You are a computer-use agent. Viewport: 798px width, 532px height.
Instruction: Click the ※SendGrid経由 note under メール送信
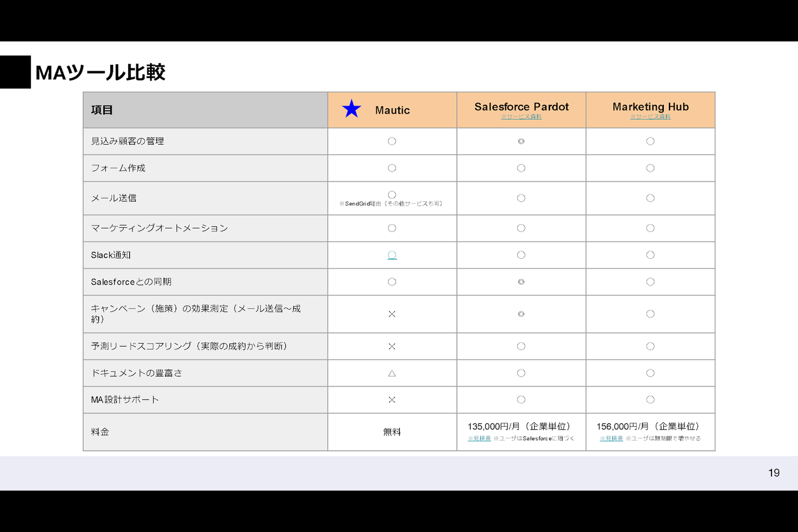(x=391, y=203)
